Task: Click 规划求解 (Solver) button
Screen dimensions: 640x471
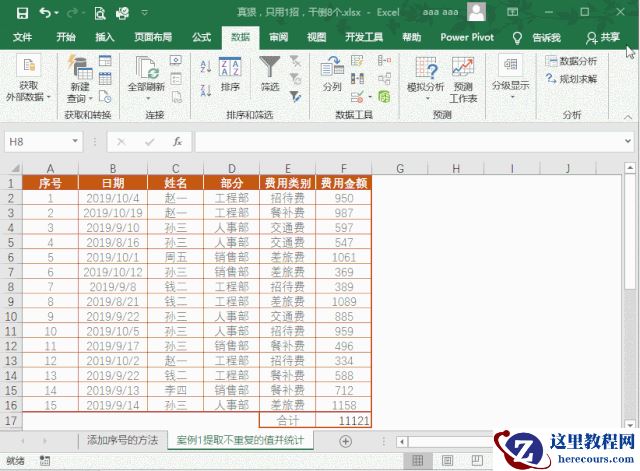Action: 571,78
